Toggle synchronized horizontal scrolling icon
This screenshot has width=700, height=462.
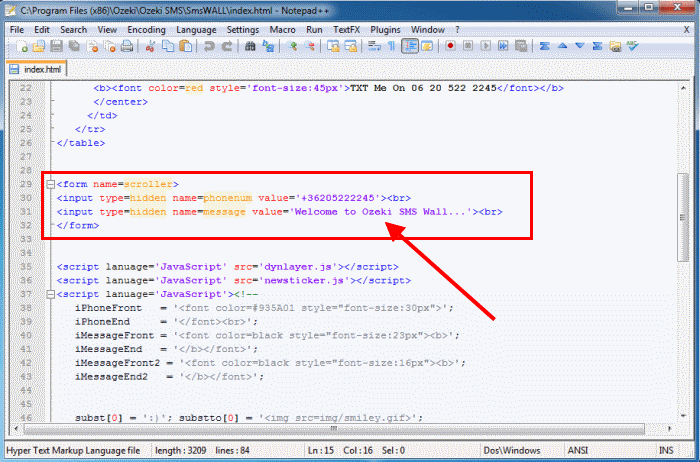point(351,46)
